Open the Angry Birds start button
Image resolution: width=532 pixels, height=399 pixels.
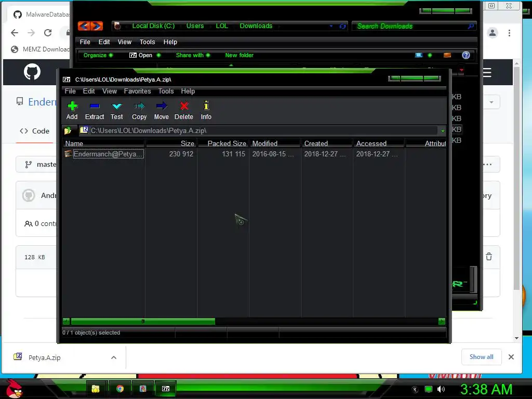(x=14, y=389)
